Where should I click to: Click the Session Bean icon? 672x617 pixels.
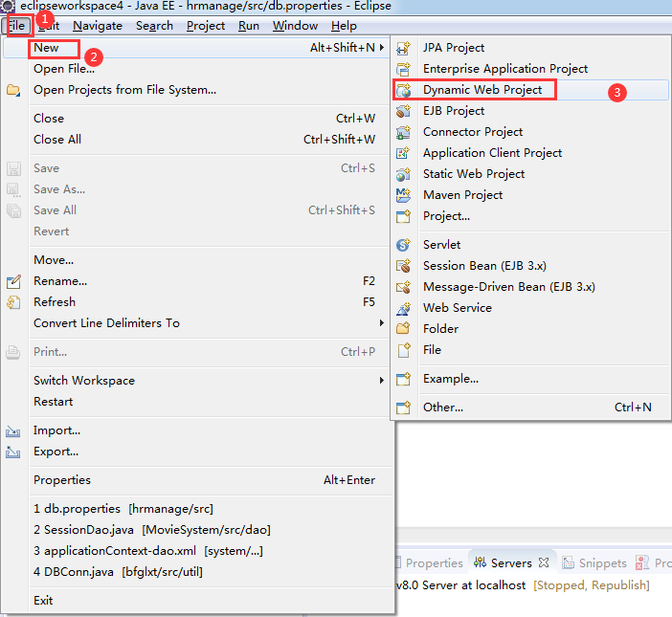[403, 266]
